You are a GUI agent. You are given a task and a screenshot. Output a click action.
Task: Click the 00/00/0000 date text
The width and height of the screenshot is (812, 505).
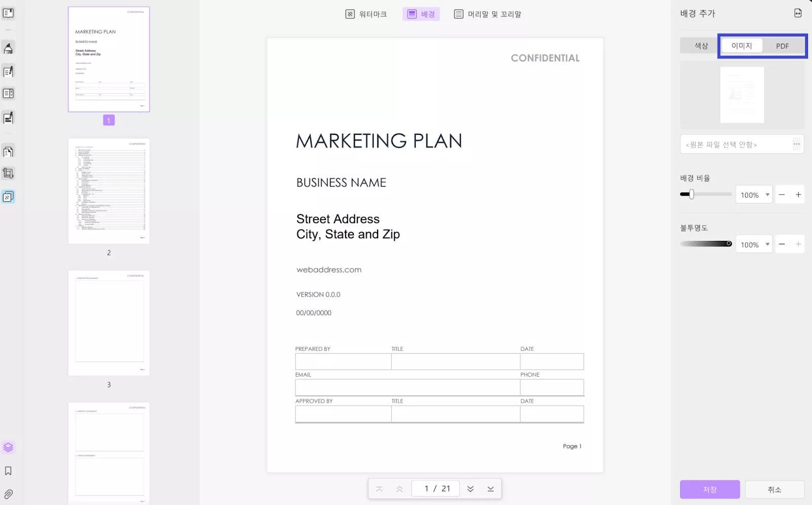coord(314,313)
